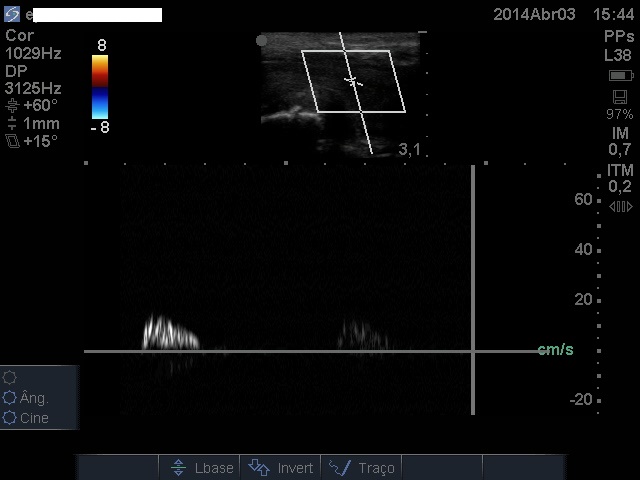Click the sample gate cursor in B-mode image
Image resolution: width=640 pixels, height=480 pixels.
tap(352, 81)
